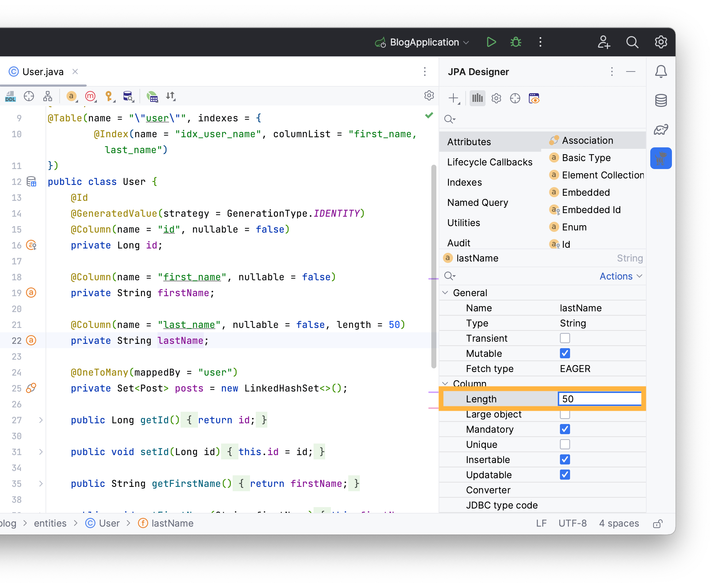Image resolution: width=716 pixels, height=588 pixels.
Task: Click lastName in the breadcrumb bar
Action: click(x=172, y=523)
